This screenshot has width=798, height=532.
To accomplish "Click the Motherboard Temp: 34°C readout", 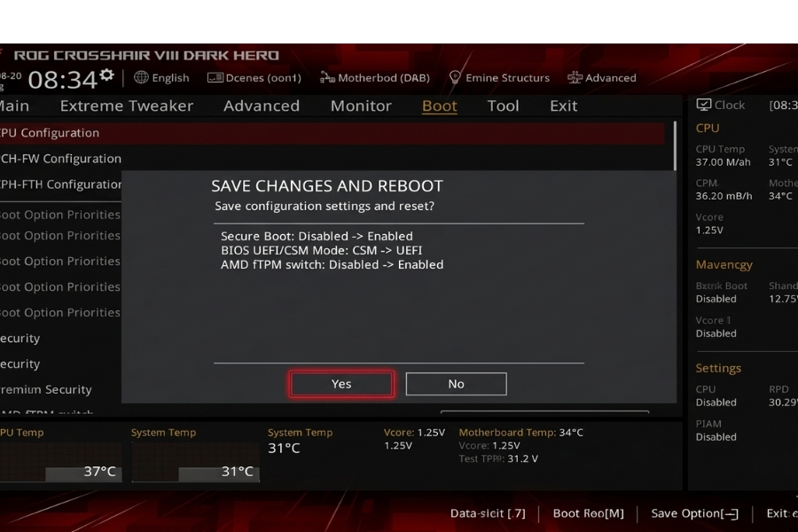I will pyautogui.click(x=520, y=432).
